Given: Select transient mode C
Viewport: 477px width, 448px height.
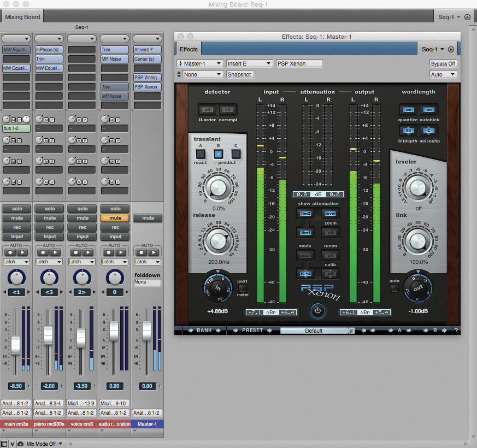Looking at the screenshot, I should tap(235, 154).
